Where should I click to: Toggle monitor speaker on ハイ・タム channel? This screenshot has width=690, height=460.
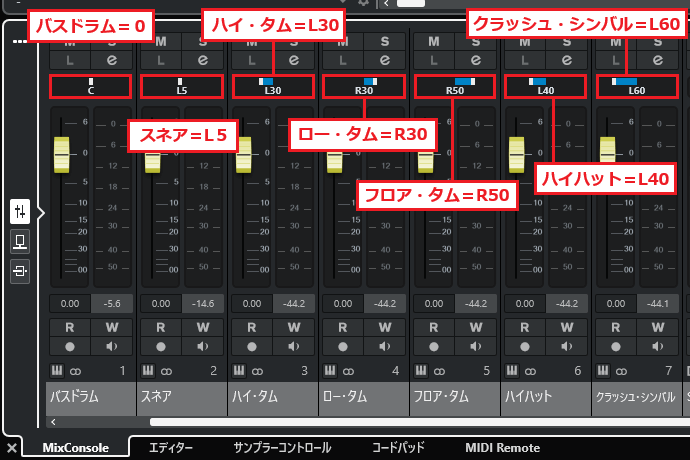[294, 346]
